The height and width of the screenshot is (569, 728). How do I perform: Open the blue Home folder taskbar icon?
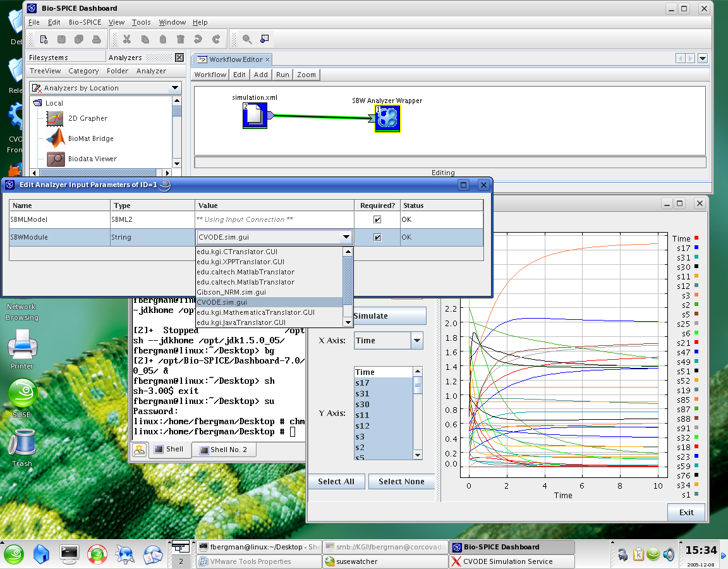pos(41,554)
